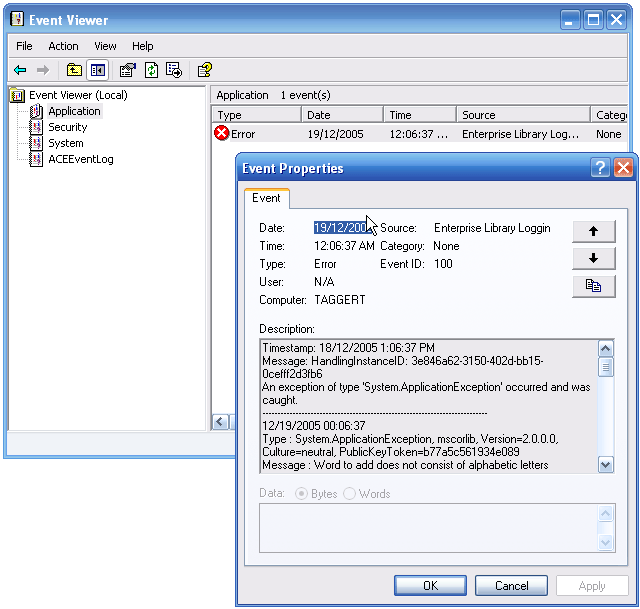Click the Back arrow toolbar icon
640x609 pixels.
coord(20,70)
